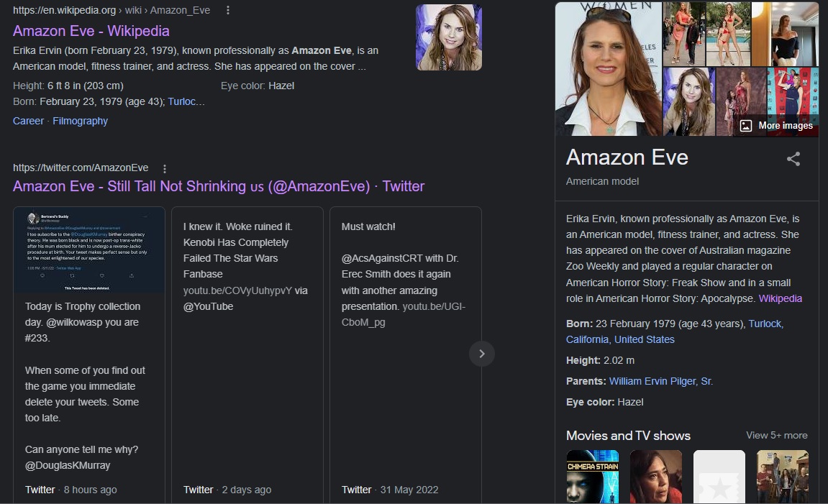
Task: Open the 'Today is Trophy collection day' tweet text
Action: coord(84,386)
